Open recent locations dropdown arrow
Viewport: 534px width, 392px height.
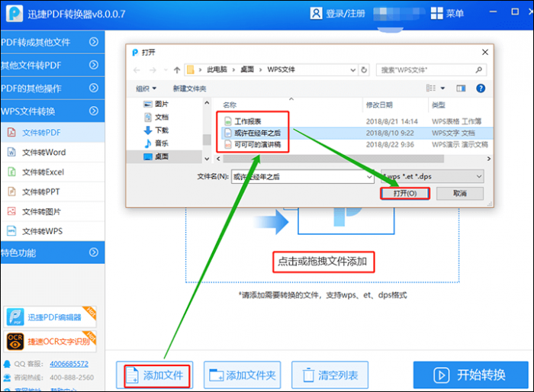(x=166, y=70)
